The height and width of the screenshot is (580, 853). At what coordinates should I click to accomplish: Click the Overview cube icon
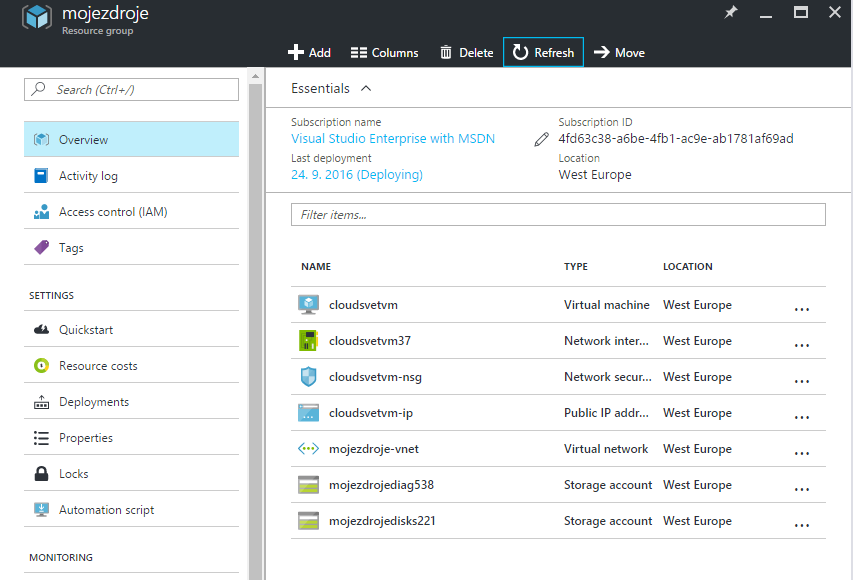click(x=41, y=139)
